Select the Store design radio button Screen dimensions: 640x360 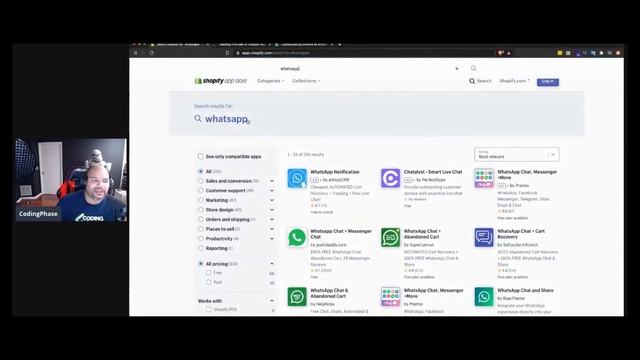click(x=200, y=210)
